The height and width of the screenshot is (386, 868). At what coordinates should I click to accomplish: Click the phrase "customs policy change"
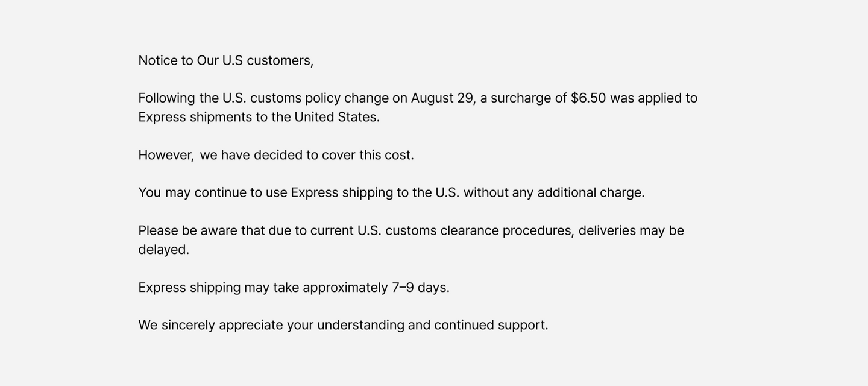click(x=319, y=98)
